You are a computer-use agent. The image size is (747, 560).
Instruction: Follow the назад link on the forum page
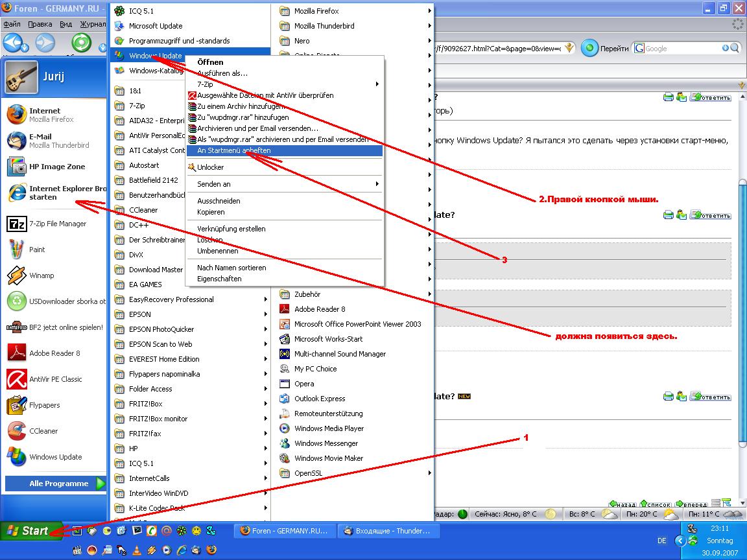pyautogui.click(x=622, y=504)
